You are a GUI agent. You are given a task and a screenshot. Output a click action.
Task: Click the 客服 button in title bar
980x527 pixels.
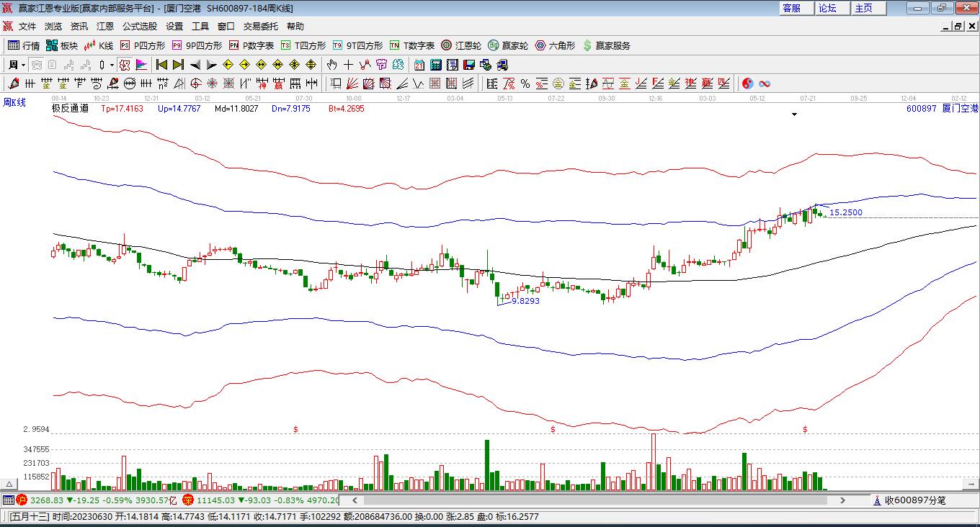coord(791,8)
